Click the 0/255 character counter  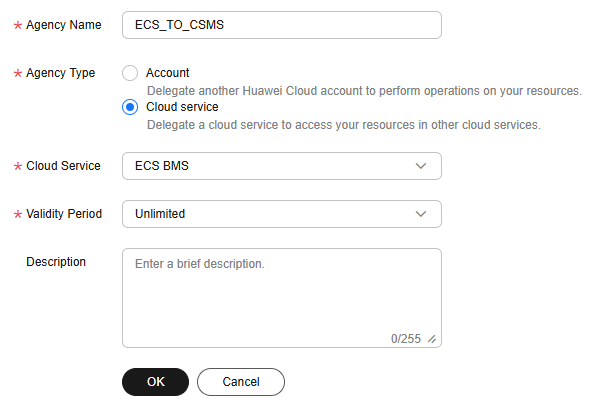tap(406, 339)
